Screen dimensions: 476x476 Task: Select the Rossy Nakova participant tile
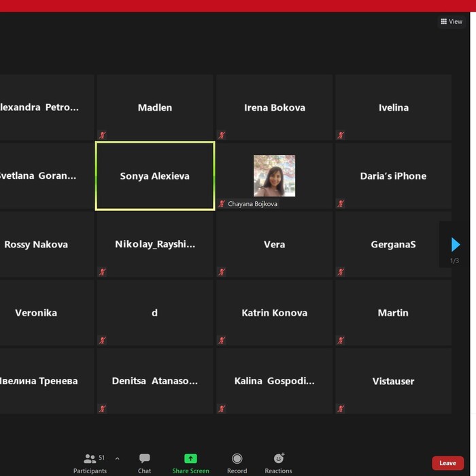41,244
